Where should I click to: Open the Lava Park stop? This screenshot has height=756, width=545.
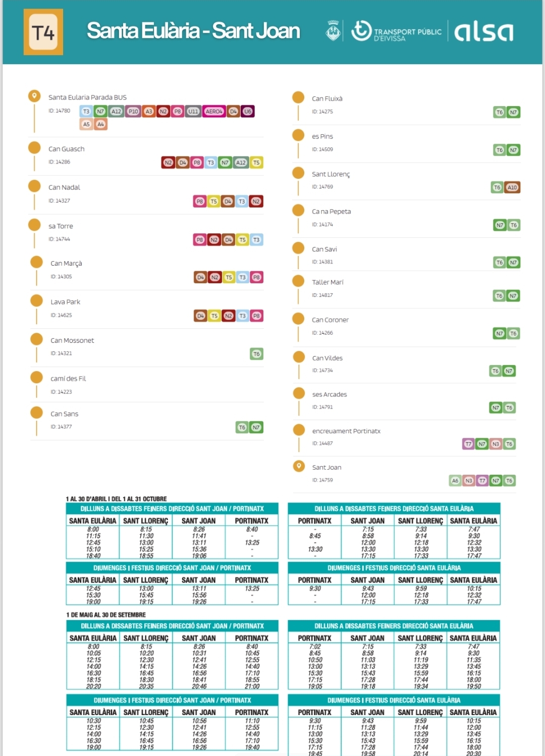click(x=65, y=302)
